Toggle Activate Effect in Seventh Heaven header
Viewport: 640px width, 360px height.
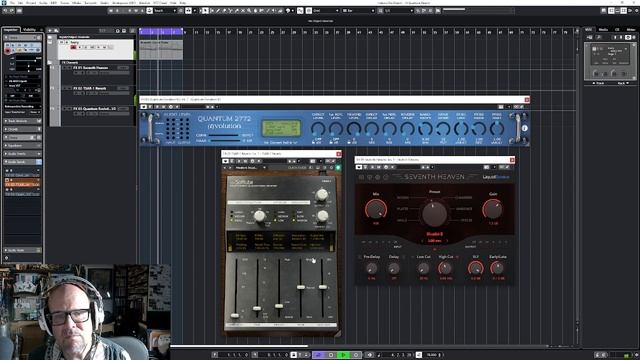359,167
